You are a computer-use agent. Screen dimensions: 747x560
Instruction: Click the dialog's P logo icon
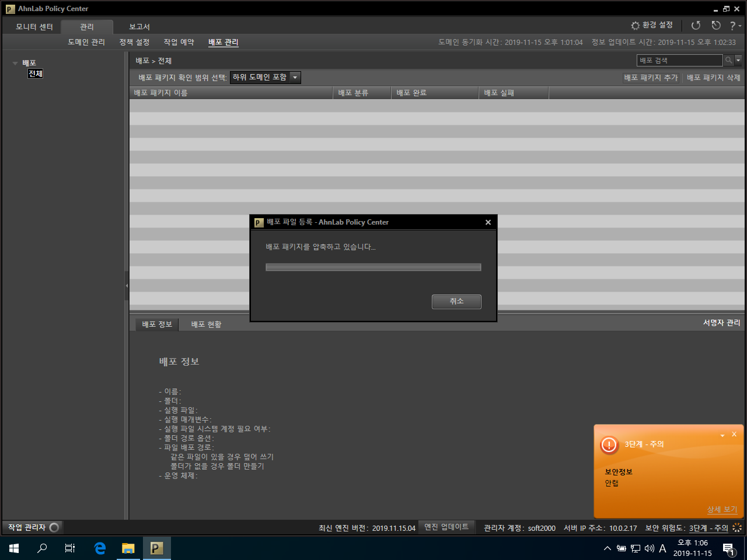(259, 222)
